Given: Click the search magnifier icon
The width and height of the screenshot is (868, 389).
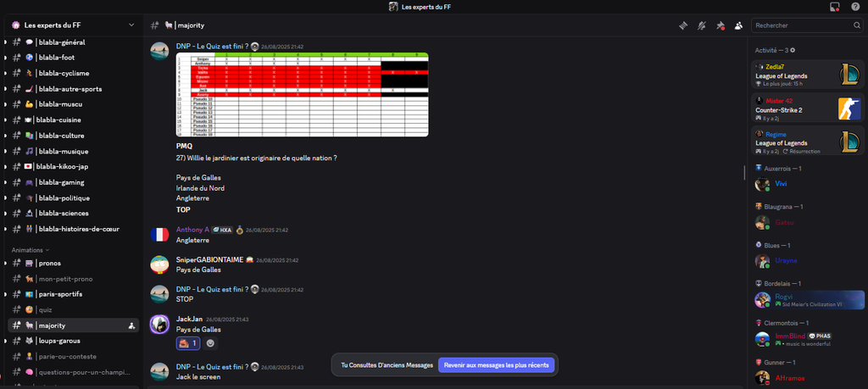Looking at the screenshot, I should click(x=857, y=25).
